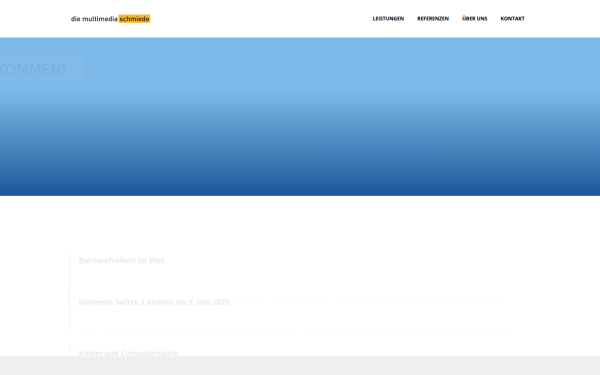Image resolution: width=600 pixels, height=375 pixels.
Task: Open the article Barrierefreiheit im Web
Action: pos(122,261)
